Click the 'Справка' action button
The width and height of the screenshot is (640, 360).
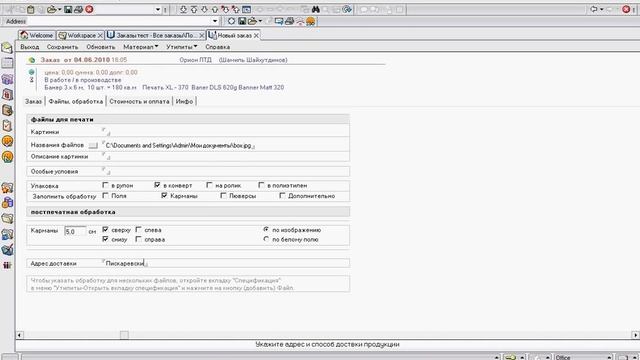click(x=218, y=47)
